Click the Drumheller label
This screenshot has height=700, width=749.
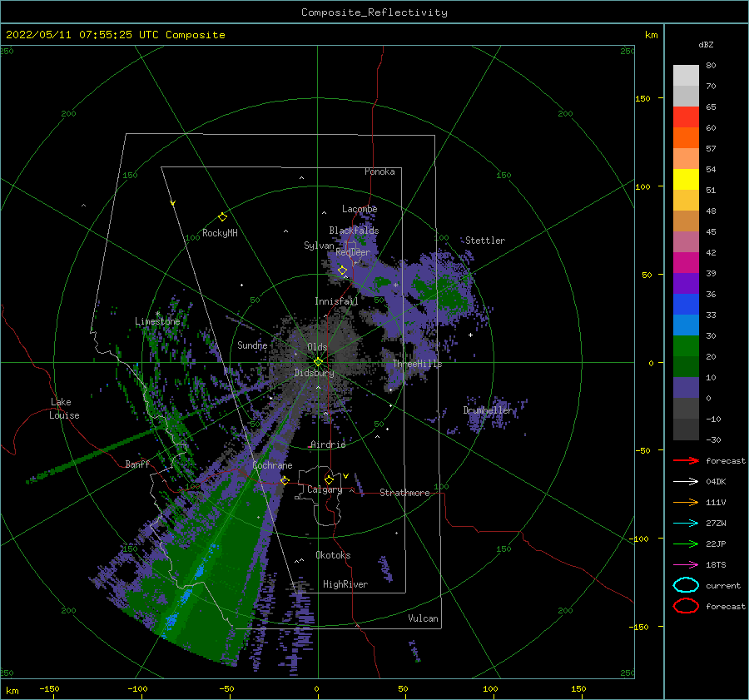click(x=487, y=410)
